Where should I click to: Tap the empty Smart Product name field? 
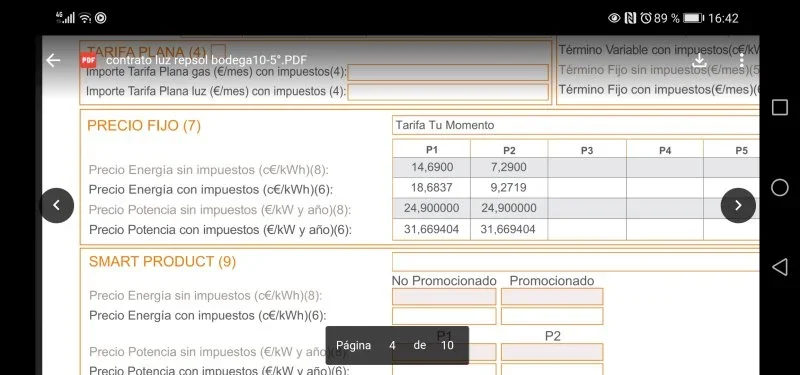coord(576,262)
